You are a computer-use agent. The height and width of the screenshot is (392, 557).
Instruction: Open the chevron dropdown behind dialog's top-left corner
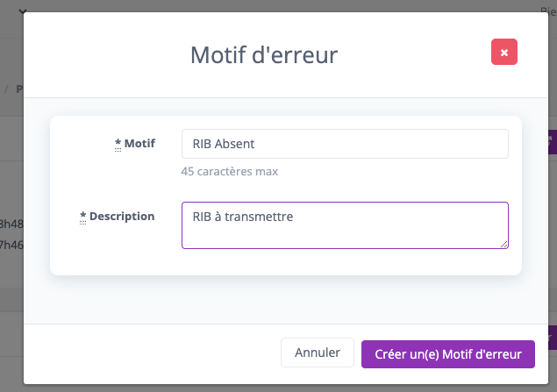23,11
